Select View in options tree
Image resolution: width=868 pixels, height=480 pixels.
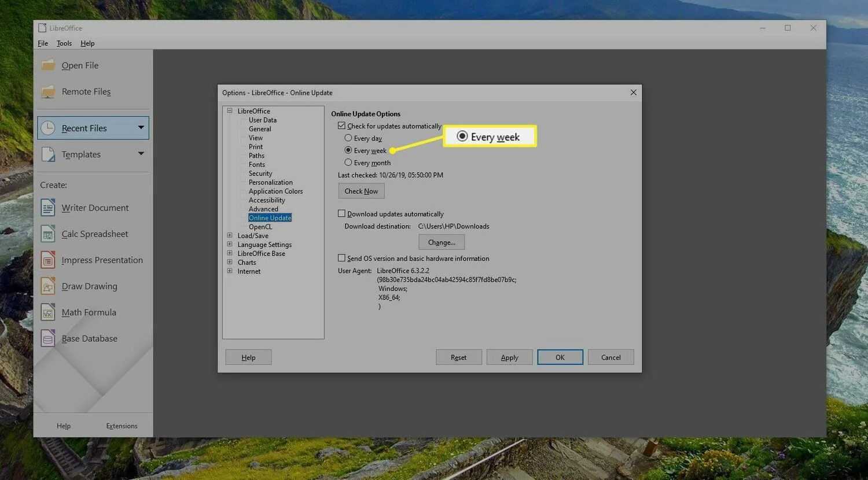(256, 138)
